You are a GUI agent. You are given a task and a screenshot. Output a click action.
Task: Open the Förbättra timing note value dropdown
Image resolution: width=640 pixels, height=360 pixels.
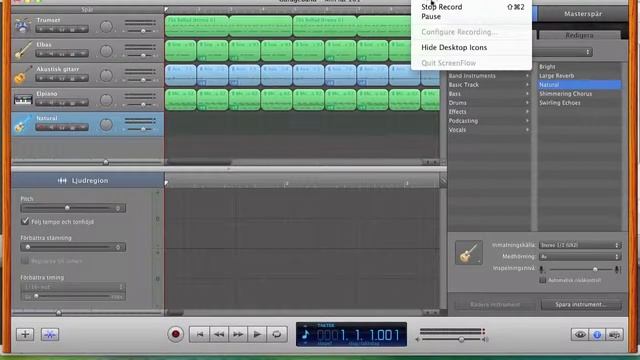coord(73,287)
